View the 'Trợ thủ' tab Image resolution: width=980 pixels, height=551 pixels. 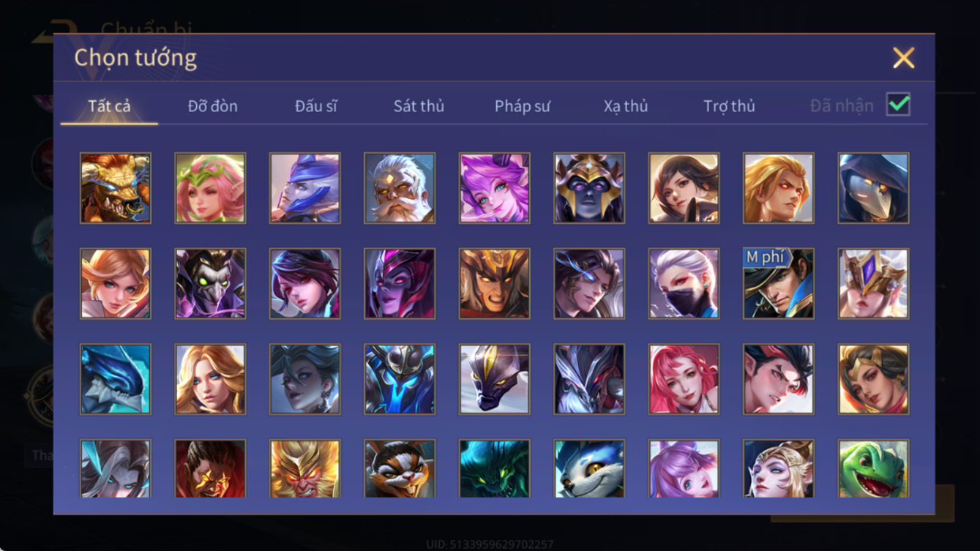729,106
